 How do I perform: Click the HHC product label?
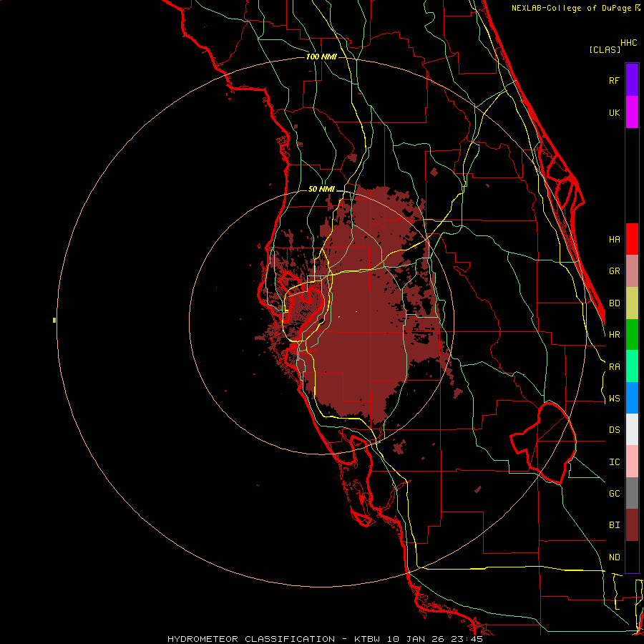click(629, 43)
